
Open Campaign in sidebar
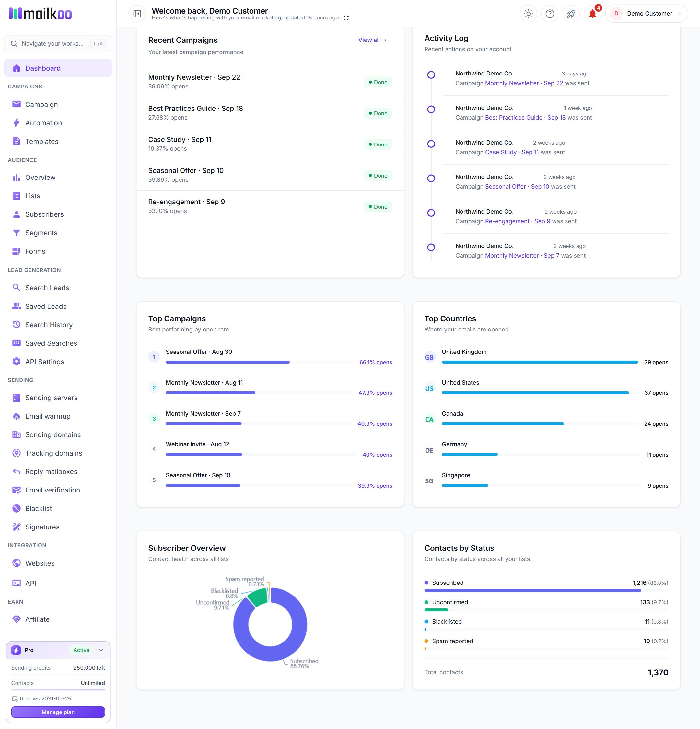(x=58, y=105)
